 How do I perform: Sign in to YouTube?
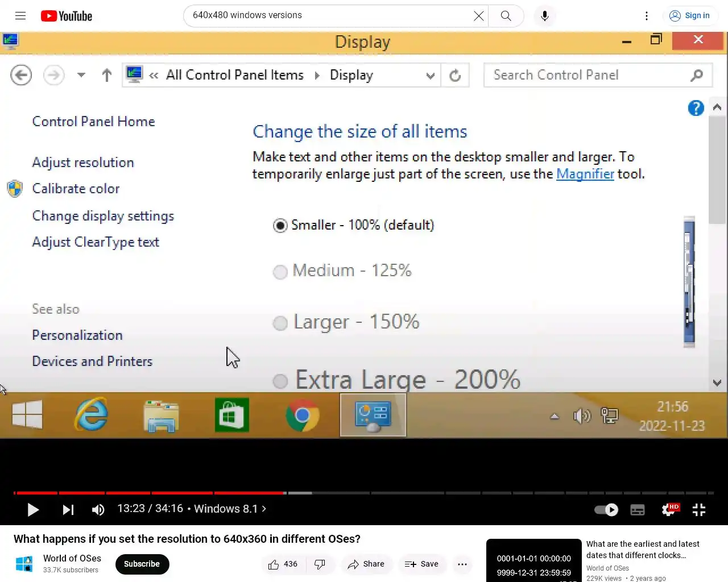tap(689, 16)
